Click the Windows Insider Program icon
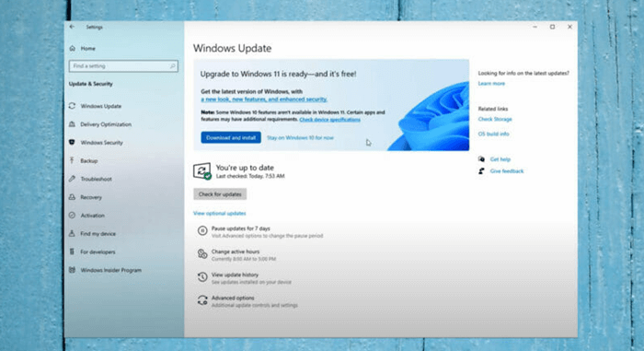The height and width of the screenshot is (351, 644). tap(72, 270)
